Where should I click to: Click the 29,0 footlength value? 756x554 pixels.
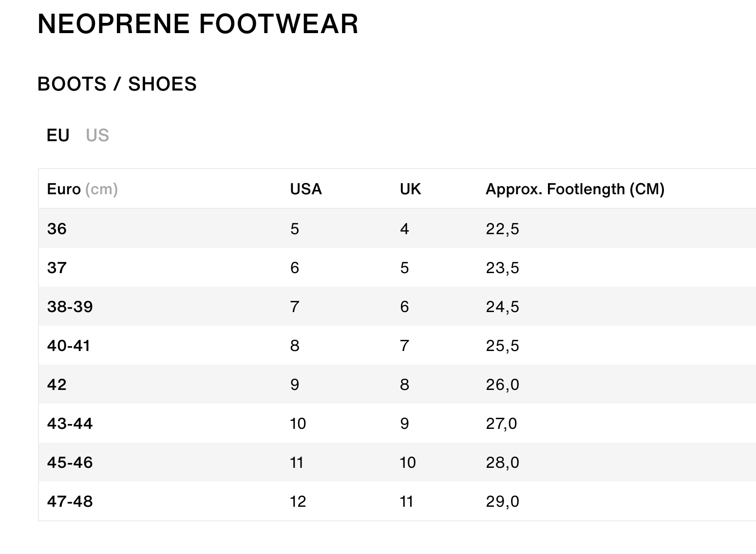click(x=502, y=501)
